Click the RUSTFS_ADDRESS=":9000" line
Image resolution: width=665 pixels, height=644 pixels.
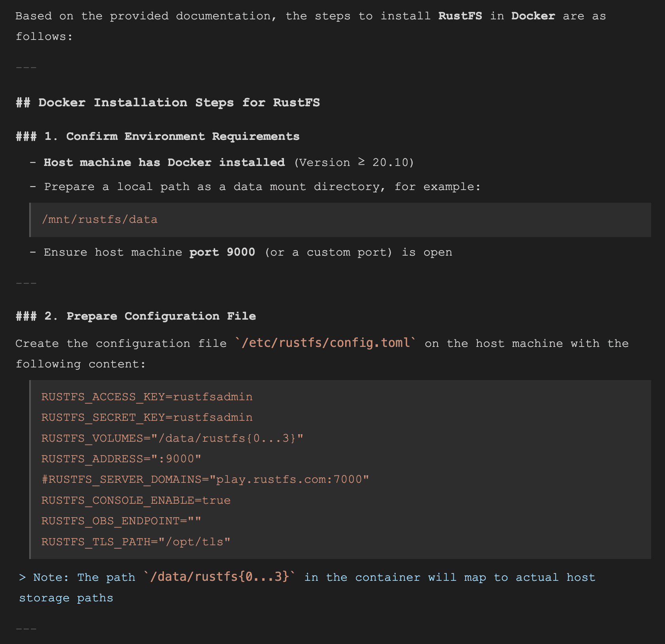pyautogui.click(x=121, y=459)
